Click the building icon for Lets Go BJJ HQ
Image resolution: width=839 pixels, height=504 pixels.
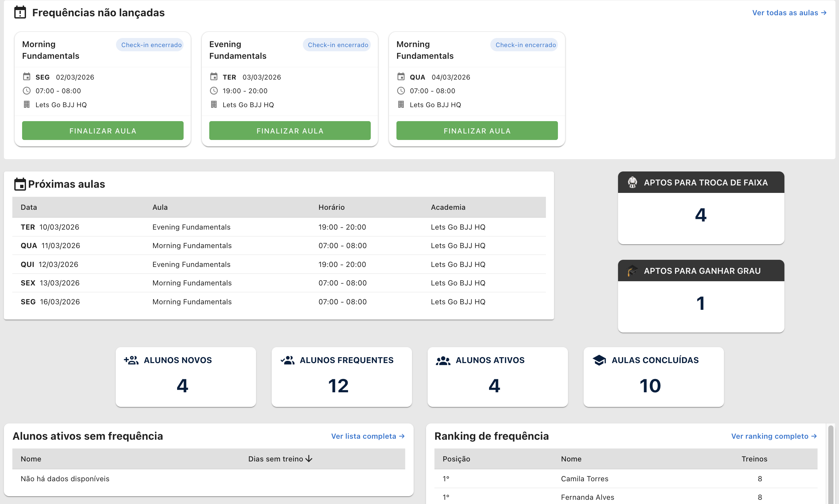(27, 104)
